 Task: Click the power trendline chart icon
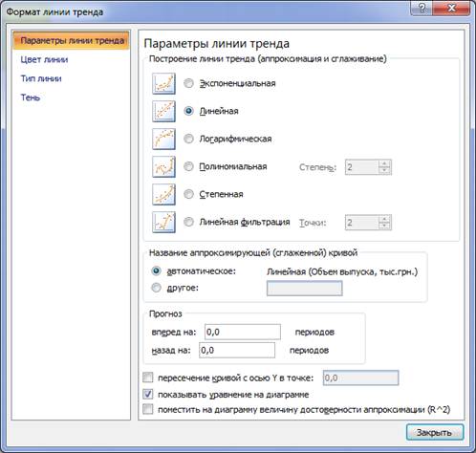coord(163,195)
